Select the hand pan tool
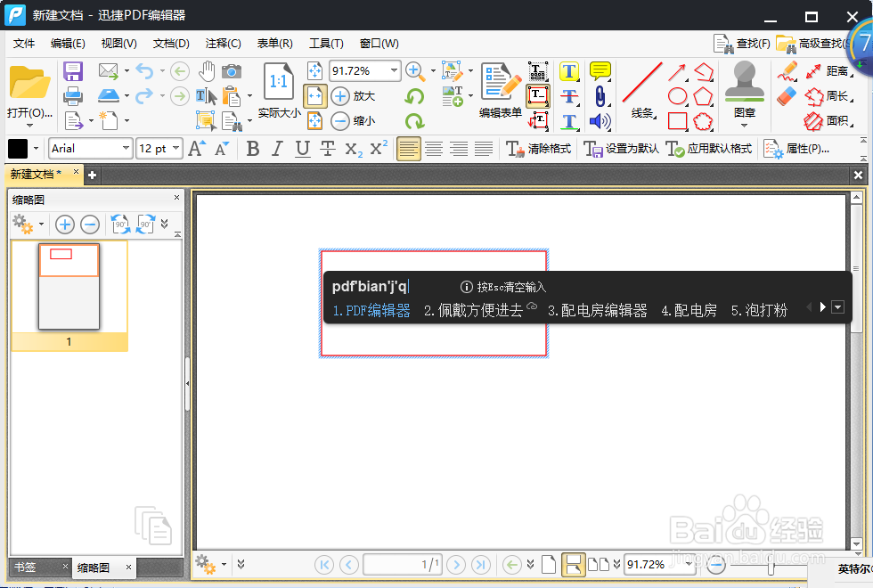 [207, 70]
